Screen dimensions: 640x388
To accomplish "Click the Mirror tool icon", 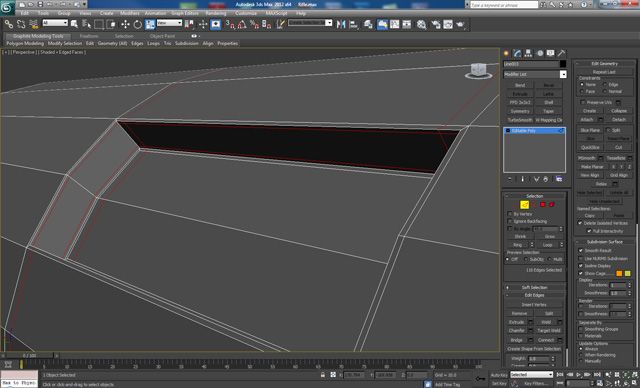I will pos(341,24).
